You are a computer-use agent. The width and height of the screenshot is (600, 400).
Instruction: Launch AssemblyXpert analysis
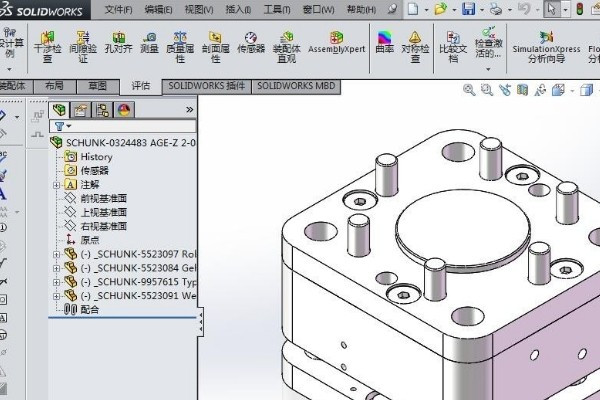336,42
